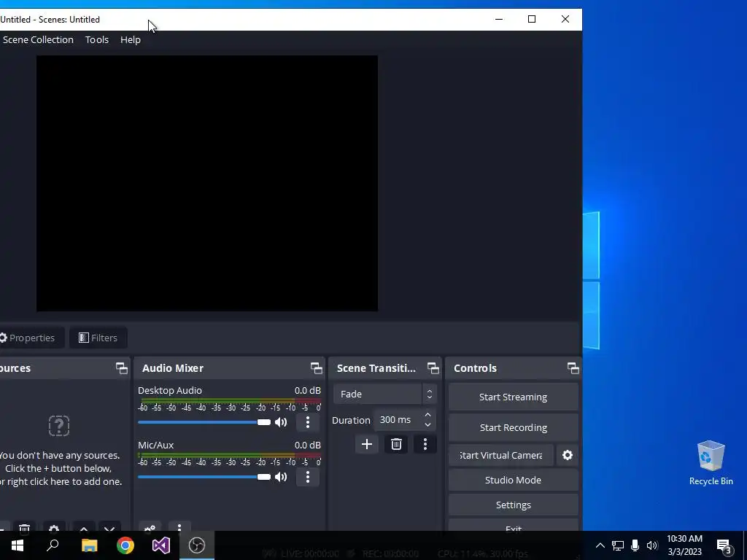The height and width of the screenshot is (560, 747).
Task: Open Audio Mixer bottom three-dot menu
Action: tap(179, 528)
